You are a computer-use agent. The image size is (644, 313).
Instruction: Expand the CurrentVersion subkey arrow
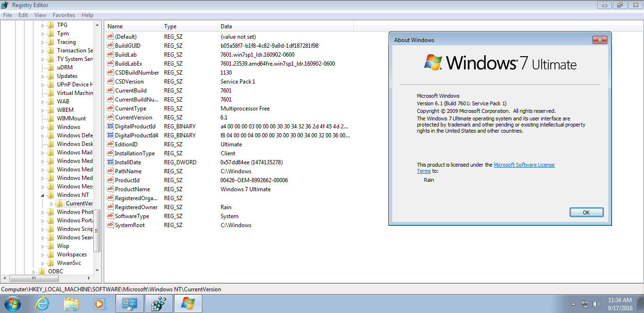(51, 203)
